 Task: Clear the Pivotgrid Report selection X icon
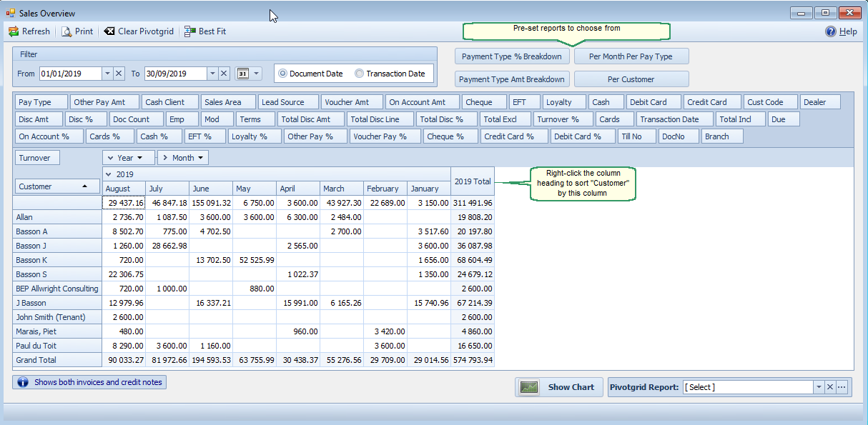(x=830, y=387)
